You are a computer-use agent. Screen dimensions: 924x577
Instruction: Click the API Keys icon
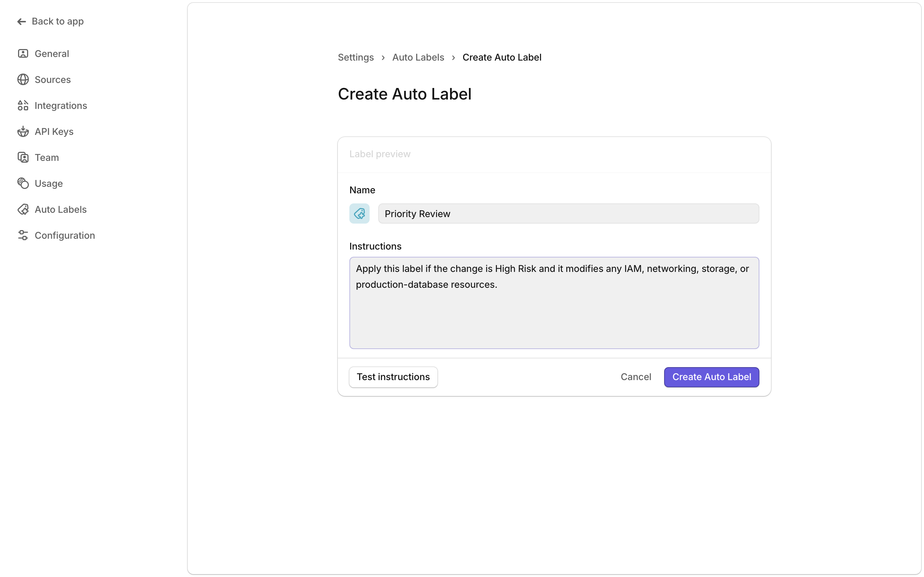(x=23, y=132)
